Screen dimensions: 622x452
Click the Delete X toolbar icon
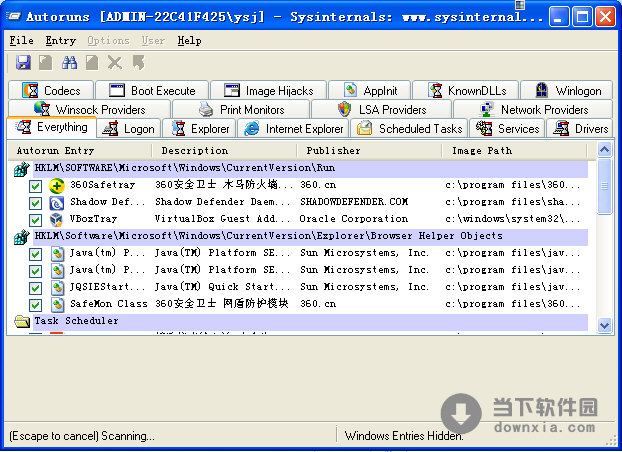[115, 63]
